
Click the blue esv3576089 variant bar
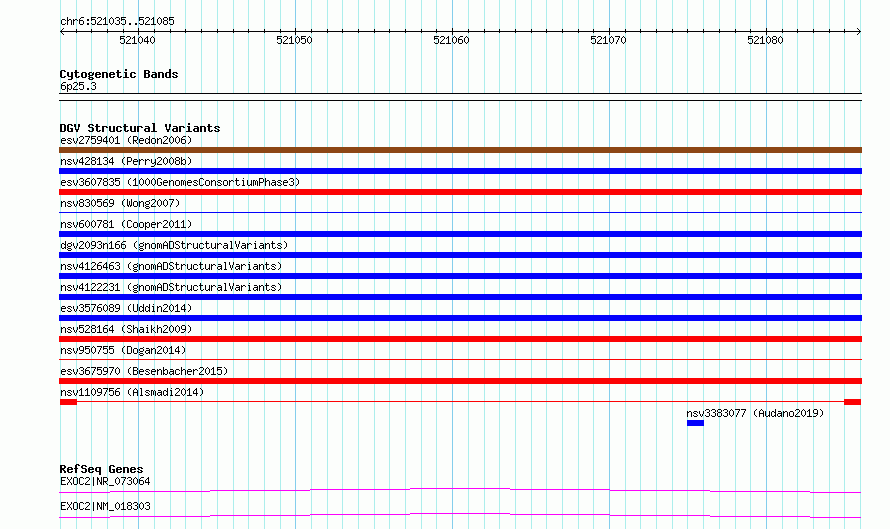460,318
